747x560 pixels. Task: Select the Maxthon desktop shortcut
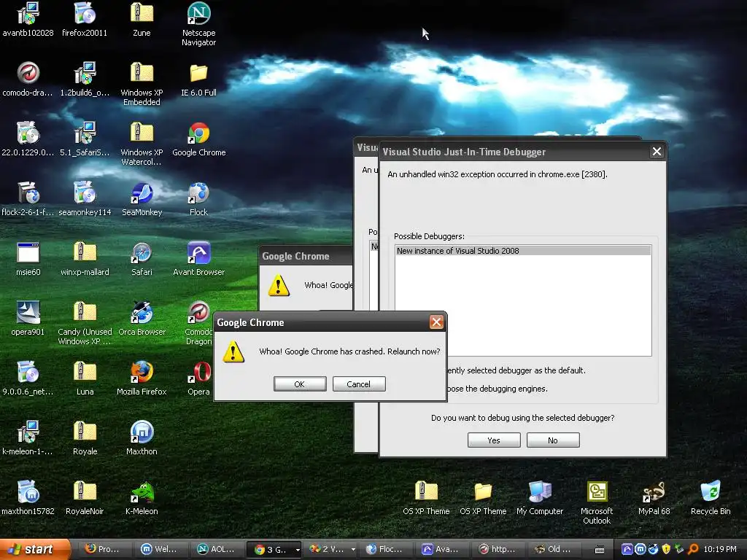142,438
